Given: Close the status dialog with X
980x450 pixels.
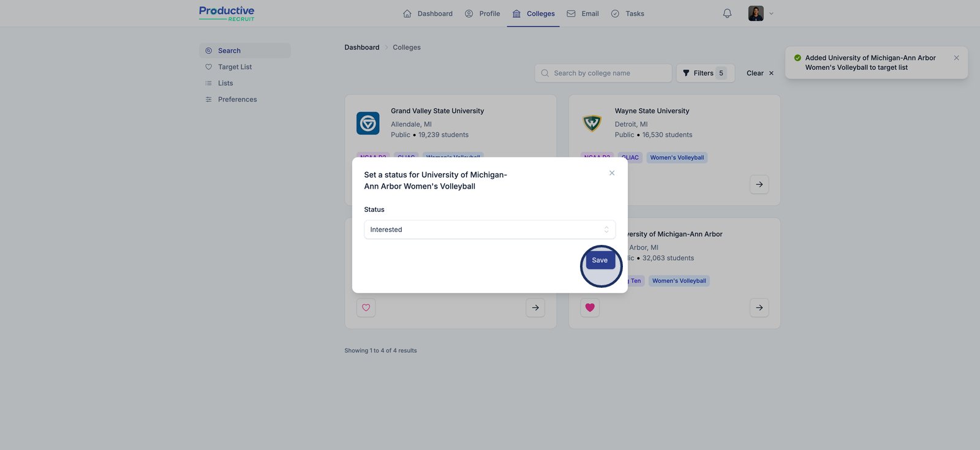Looking at the screenshot, I should coord(611,173).
